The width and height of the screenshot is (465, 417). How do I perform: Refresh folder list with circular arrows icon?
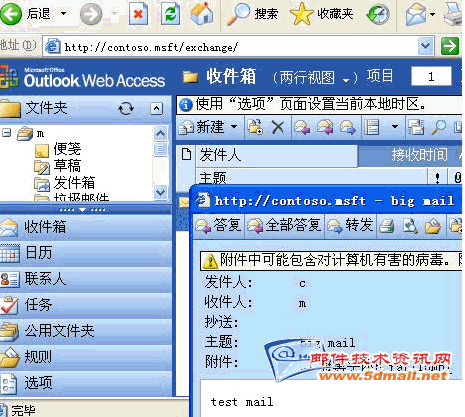coord(126,108)
